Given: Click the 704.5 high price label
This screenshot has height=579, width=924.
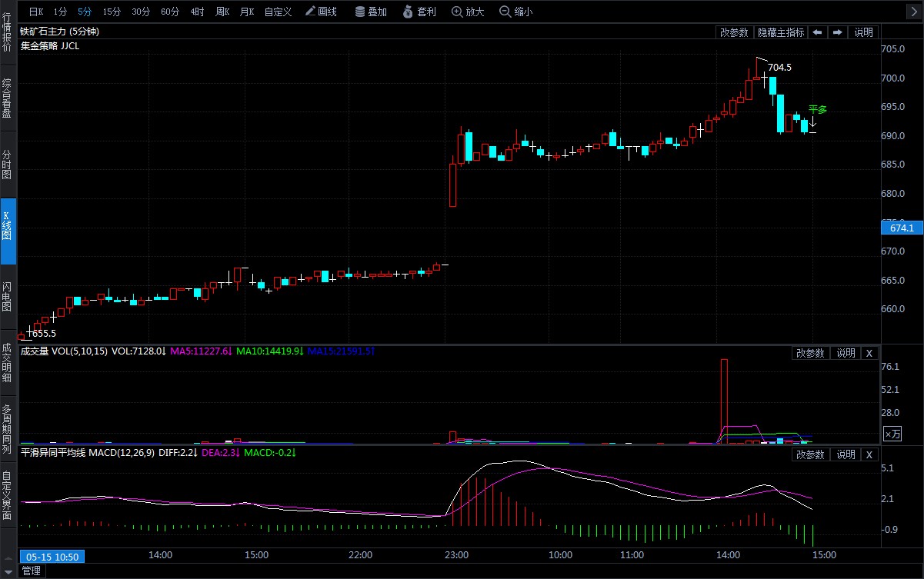Looking at the screenshot, I should coord(779,68).
